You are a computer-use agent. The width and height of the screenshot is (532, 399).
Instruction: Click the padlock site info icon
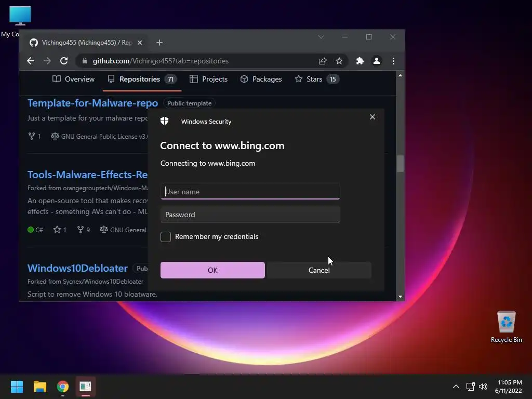pyautogui.click(x=85, y=61)
